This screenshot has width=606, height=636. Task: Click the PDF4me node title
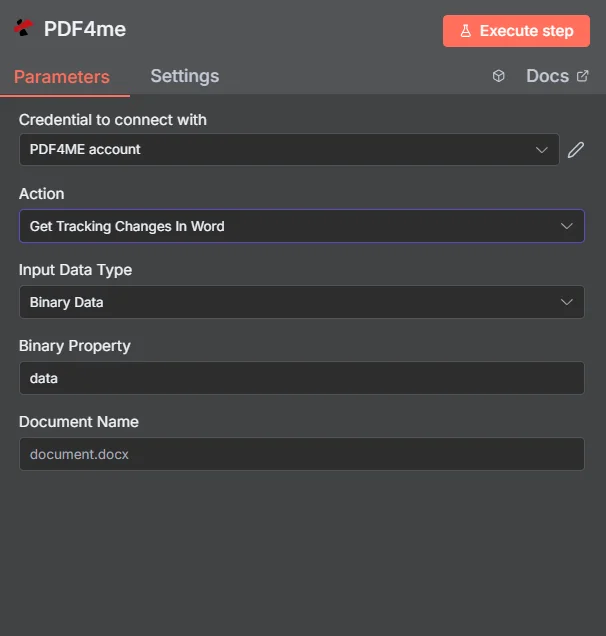coord(85,29)
